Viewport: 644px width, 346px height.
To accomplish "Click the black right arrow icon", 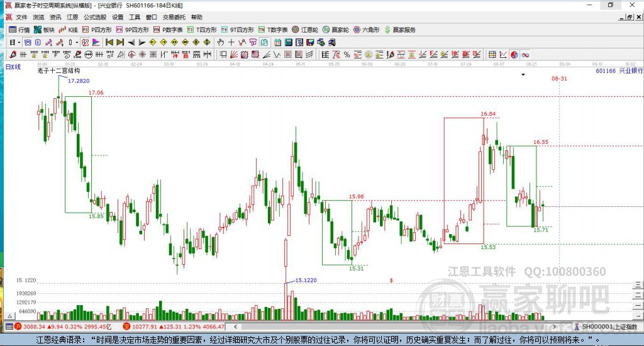I will click(x=142, y=42).
